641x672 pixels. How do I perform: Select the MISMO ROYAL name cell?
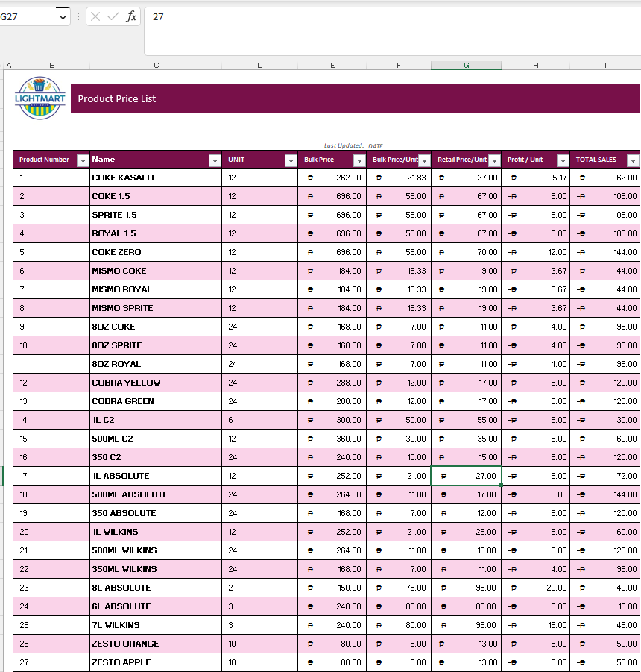tap(156, 289)
